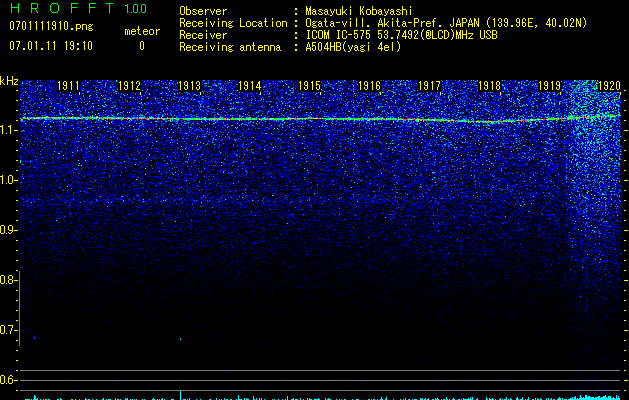Screen dimensions: 629x400
Task: Click the 'Receiver' field label
Action: click(x=203, y=35)
